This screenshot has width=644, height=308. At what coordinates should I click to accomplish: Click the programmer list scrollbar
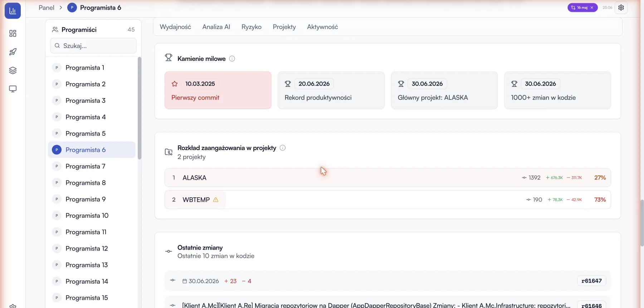tap(140, 108)
